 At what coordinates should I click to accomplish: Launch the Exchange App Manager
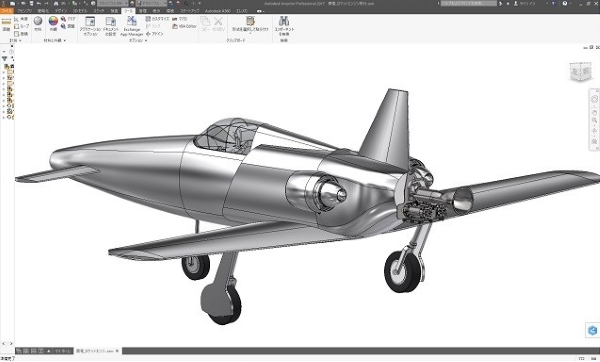point(132,26)
